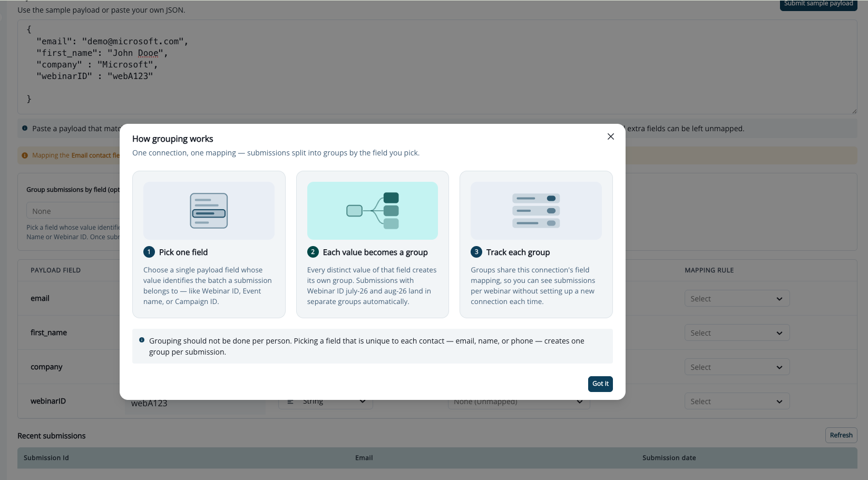Click the Refresh button for recent submissions
The width and height of the screenshot is (868, 480).
point(841,435)
